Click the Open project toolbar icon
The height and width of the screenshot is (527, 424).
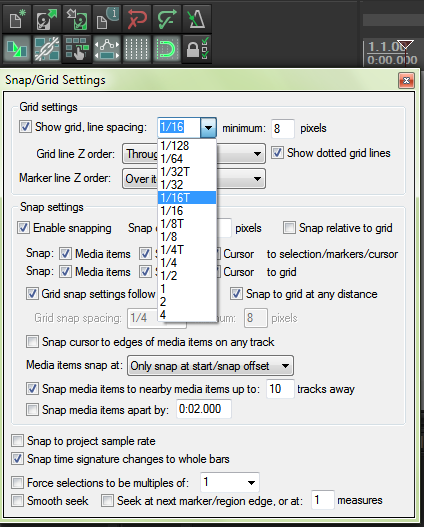point(47,19)
